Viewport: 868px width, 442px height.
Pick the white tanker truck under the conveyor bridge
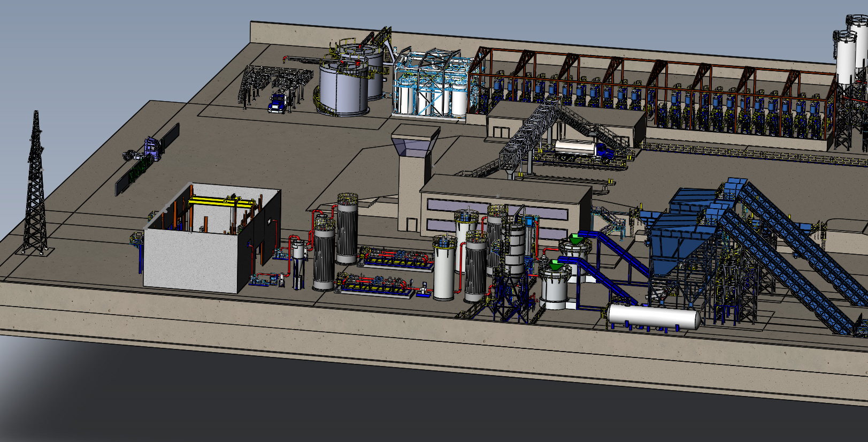(x=583, y=148)
